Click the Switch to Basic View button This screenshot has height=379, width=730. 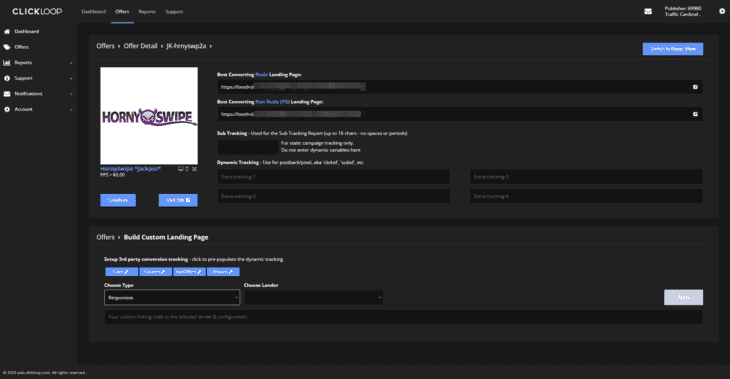(673, 49)
